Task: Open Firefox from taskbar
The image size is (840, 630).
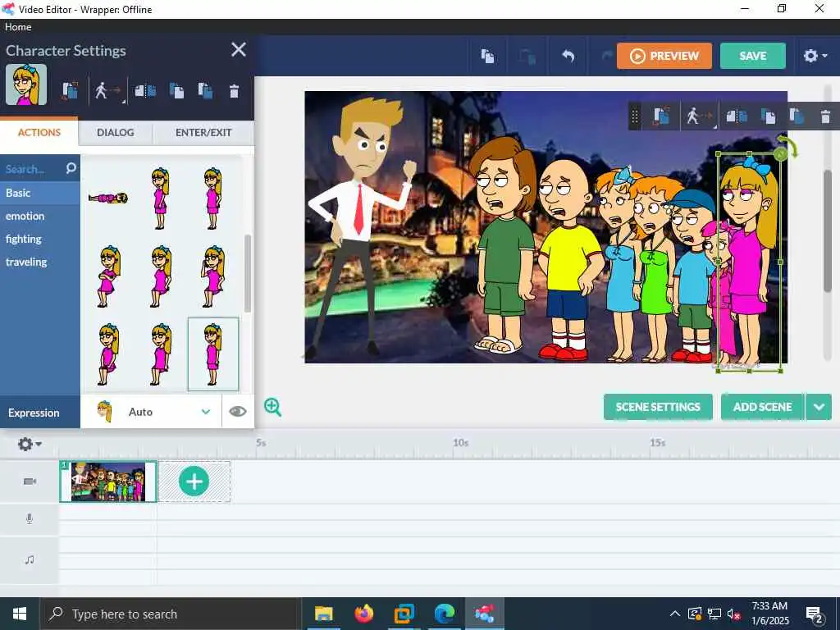Action: point(363,614)
